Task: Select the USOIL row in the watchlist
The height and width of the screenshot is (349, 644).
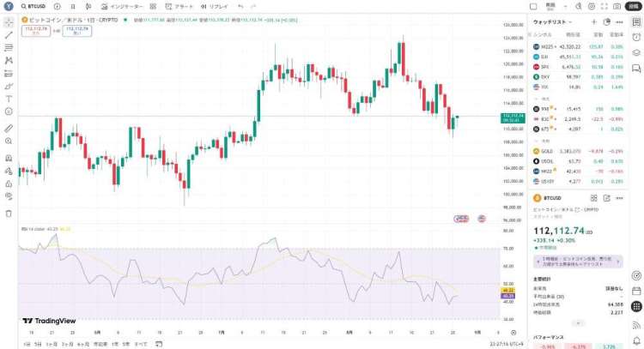Action: (x=578, y=161)
